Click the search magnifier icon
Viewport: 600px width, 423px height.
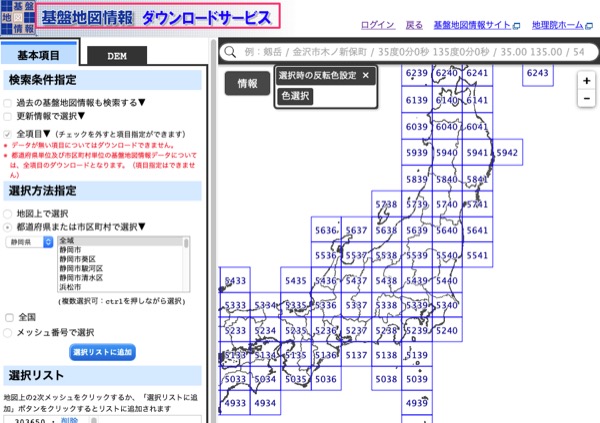click(x=231, y=50)
